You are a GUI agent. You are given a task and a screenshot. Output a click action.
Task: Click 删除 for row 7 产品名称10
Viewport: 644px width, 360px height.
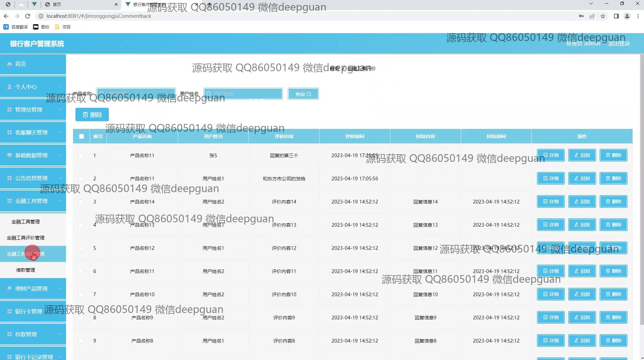(x=613, y=294)
